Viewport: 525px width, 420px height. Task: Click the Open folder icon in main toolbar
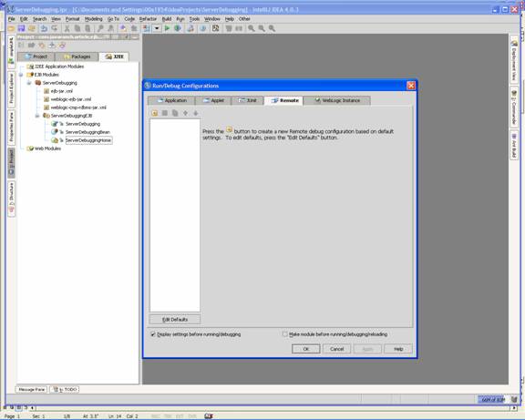click(11, 28)
